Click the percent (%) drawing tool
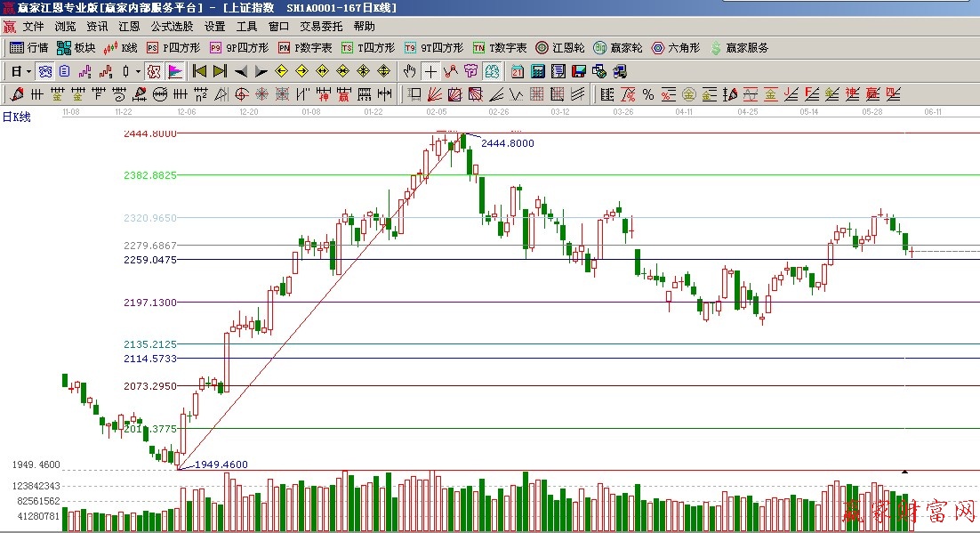 tap(647, 94)
